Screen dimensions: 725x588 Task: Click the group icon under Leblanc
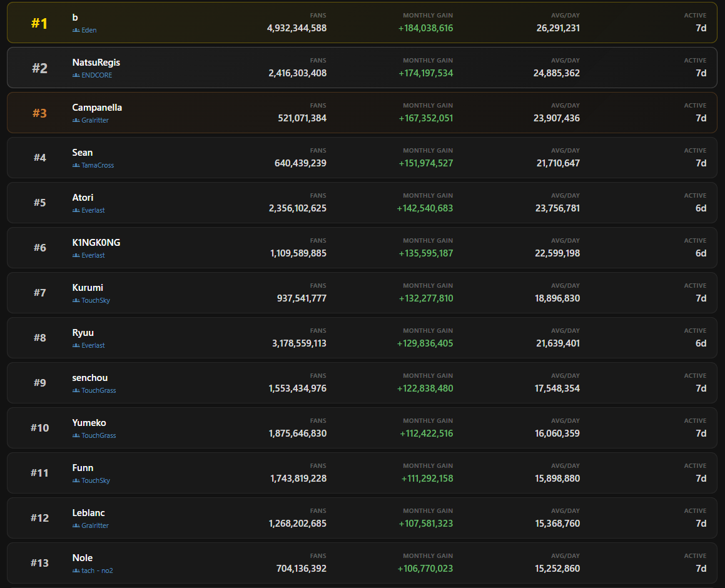click(76, 525)
